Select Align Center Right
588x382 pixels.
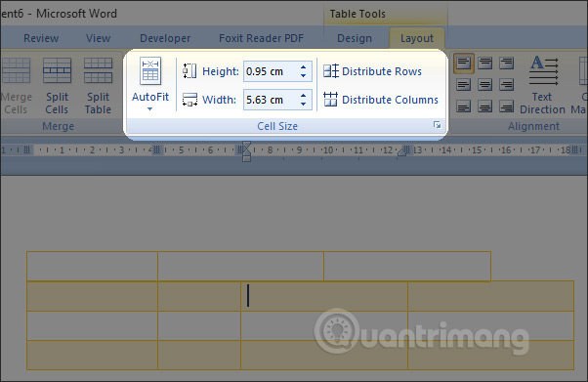(x=506, y=85)
